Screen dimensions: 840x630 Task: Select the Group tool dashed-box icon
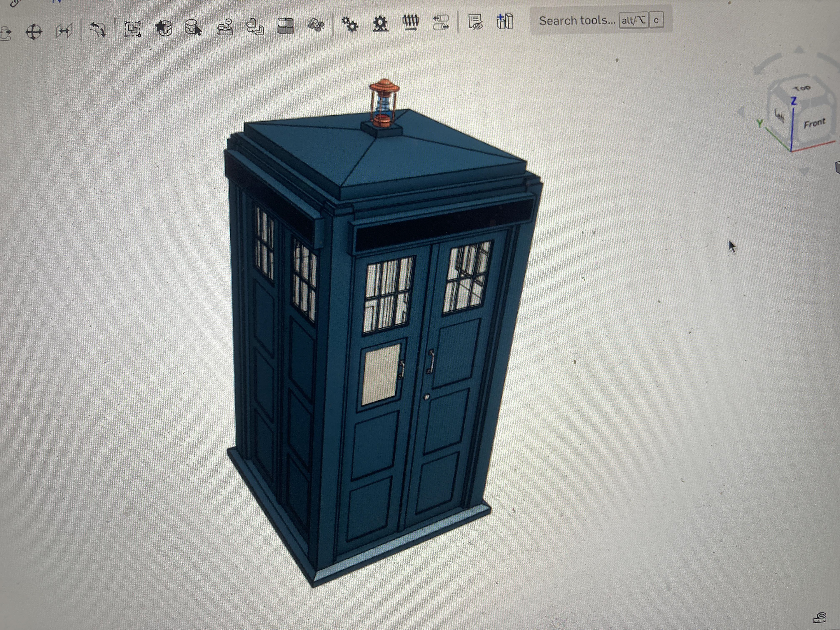pyautogui.click(x=133, y=29)
